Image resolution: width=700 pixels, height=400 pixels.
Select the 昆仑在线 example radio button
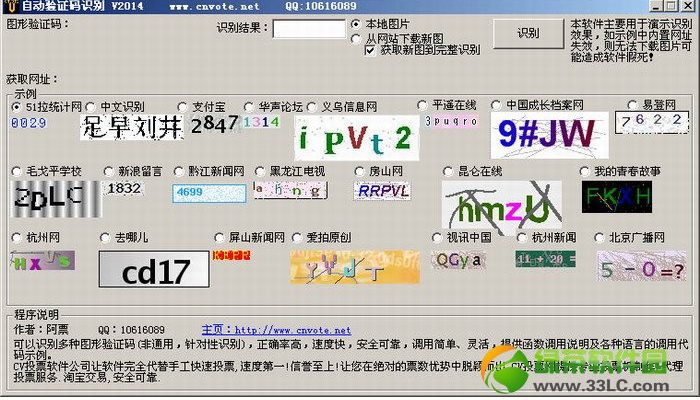[448, 172]
